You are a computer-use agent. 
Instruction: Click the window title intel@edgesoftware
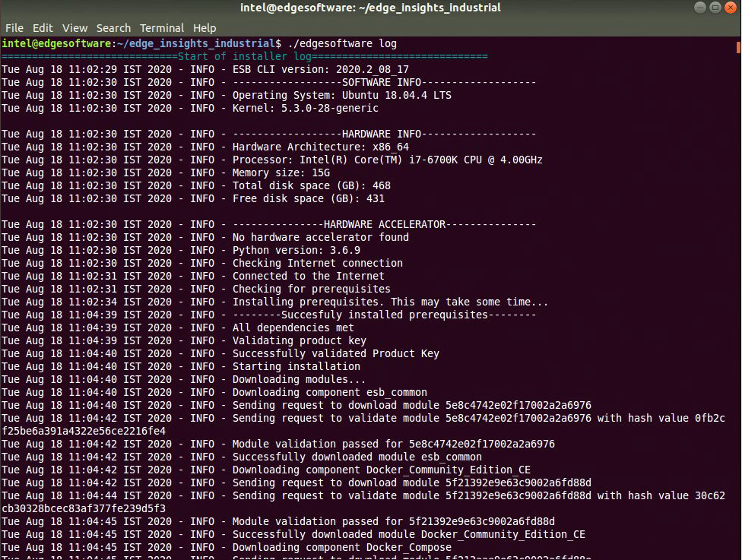370,8
